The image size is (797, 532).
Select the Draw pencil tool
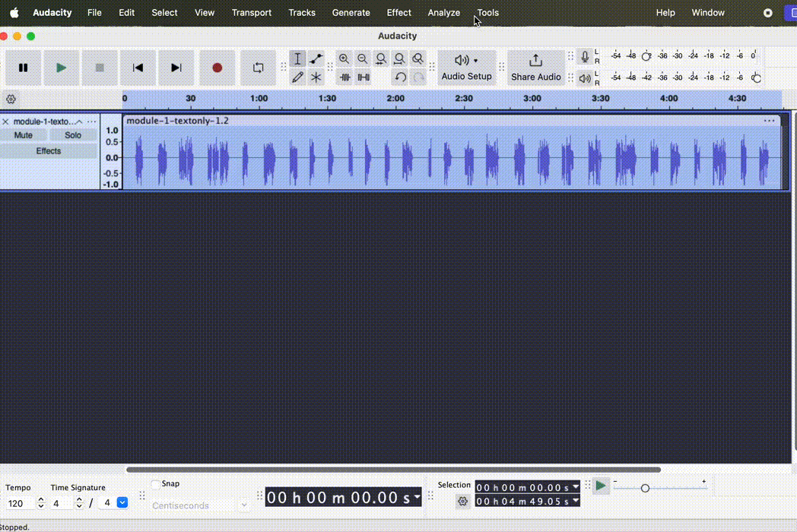(x=297, y=78)
